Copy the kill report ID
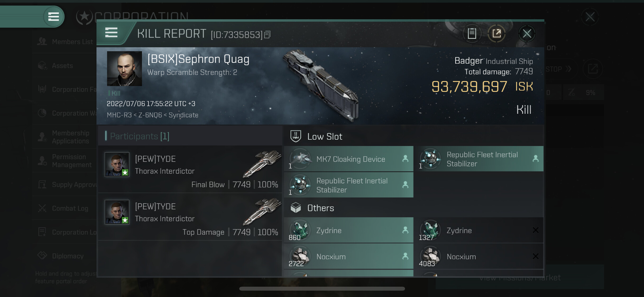The width and height of the screenshot is (644, 297). pyautogui.click(x=267, y=35)
